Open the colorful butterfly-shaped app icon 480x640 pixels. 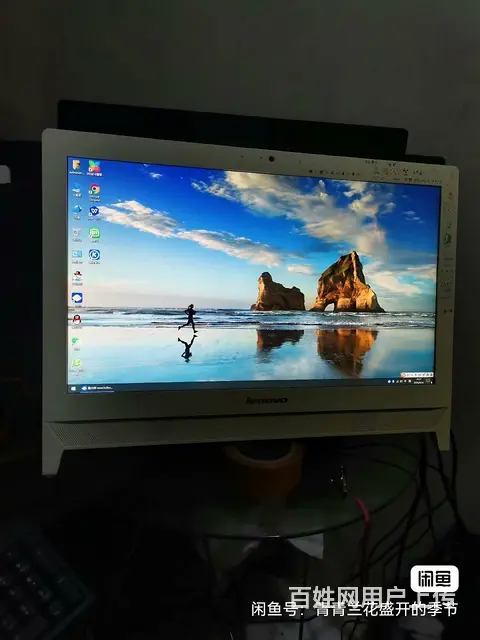click(x=94, y=168)
